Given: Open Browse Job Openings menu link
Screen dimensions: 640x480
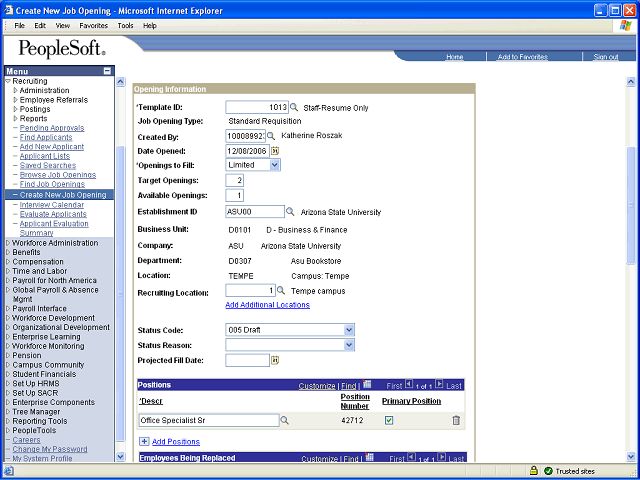Looking at the screenshot, I should (x=58, y=175).
